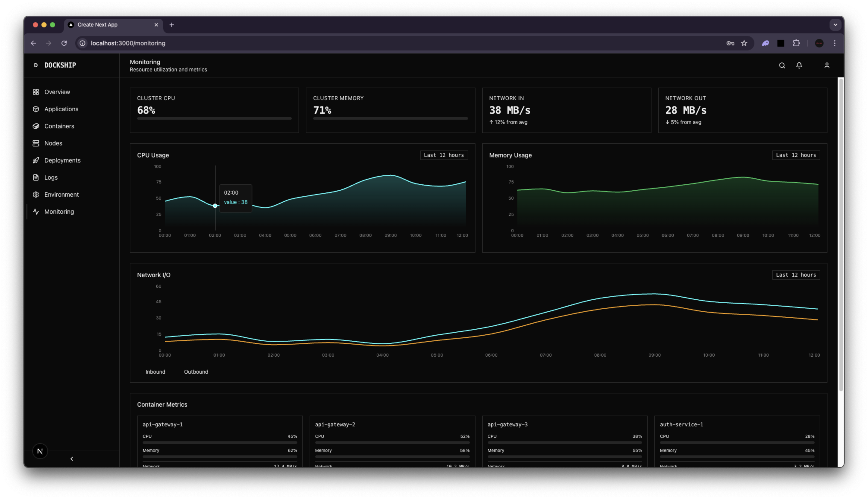The image size is (868, 499).
Task: Click the Next.js N dev badge
Action: tap(40, 451)
